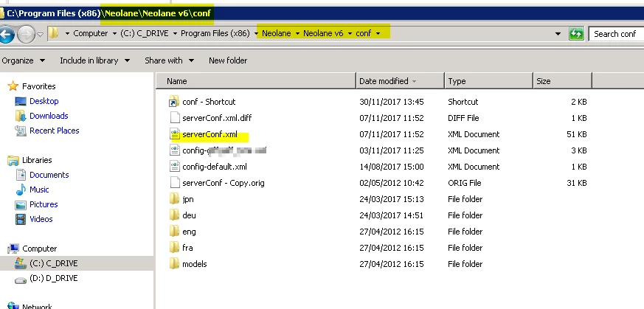Select the serverConf - Copy.orig file
The width and height of the screenshot is (644, 309).
tap(224, 183)
